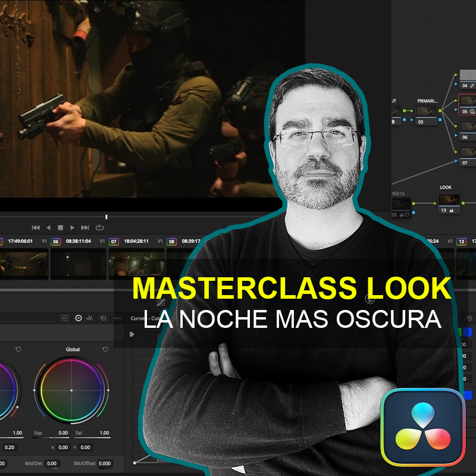The image size is (476, 476).
Task: Click green output square of node 12
Action: tap(414, 203)
